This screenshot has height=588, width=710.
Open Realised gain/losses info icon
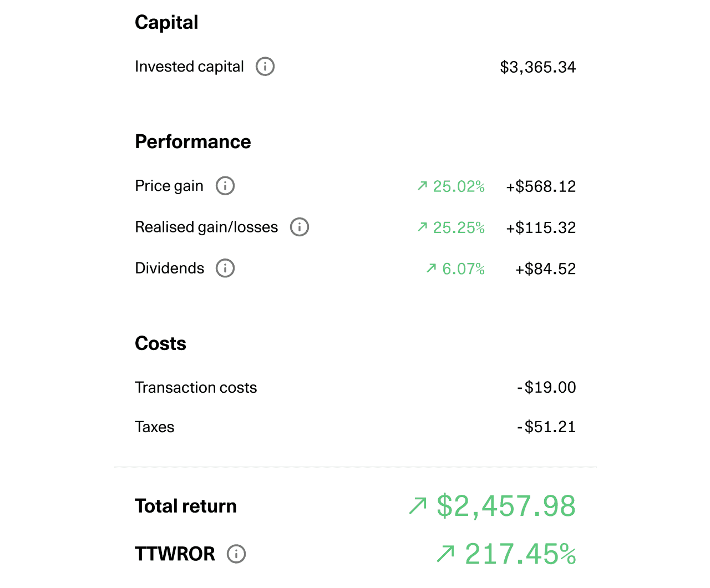click(300, 227)
